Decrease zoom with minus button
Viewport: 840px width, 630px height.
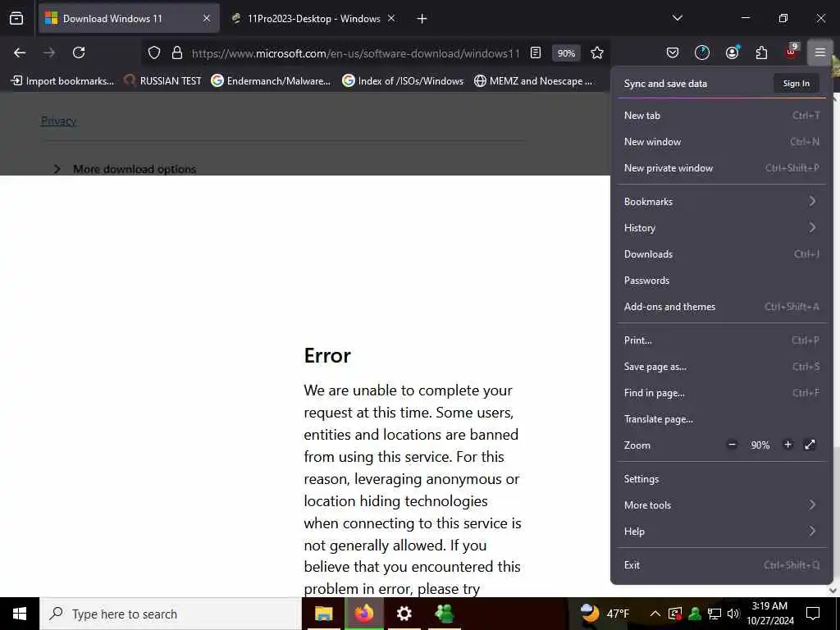[x=732, y=445]
